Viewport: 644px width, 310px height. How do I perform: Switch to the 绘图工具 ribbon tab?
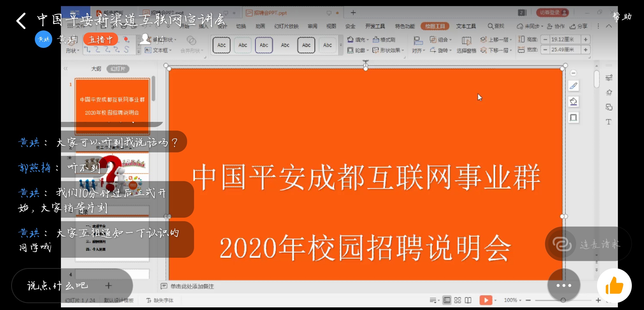click(435, 26)
